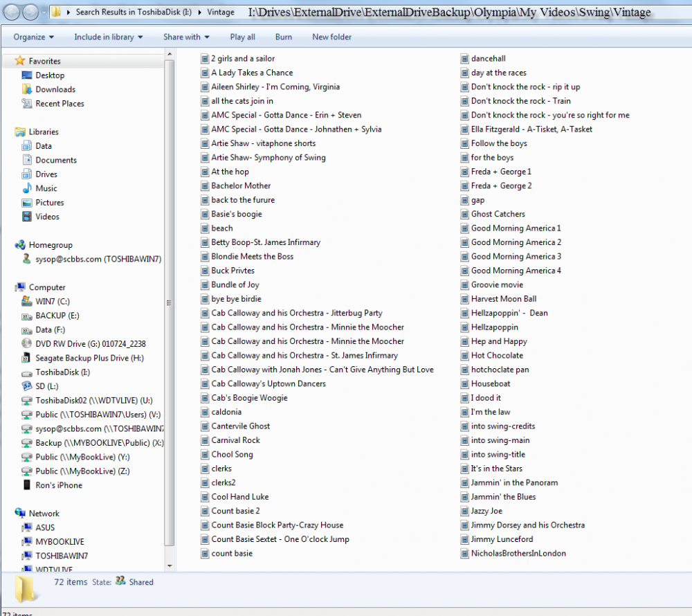Viewport: 692px width, 616px height.
Task: Open the Favorites star icon
Action: pos(20,61)
